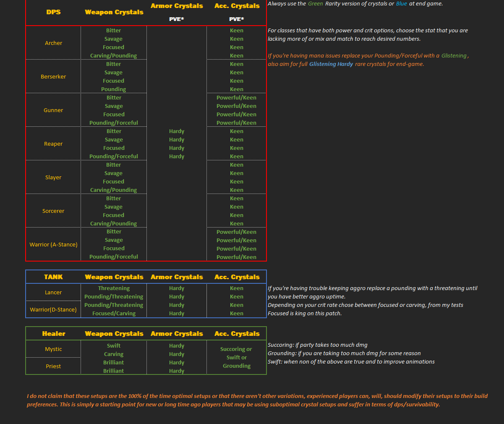Viewport: 504px width, 424px height.
Task: Click the 'I do not claim' disclaimer text
Action: click(x=257, y=400)
